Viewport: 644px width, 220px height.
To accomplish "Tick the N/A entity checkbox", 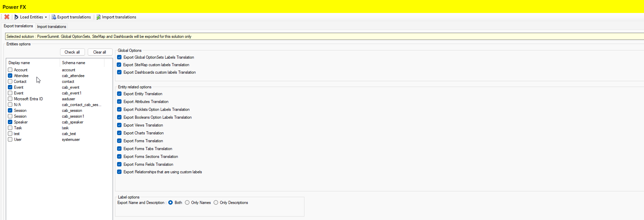I will coord(10,105).
